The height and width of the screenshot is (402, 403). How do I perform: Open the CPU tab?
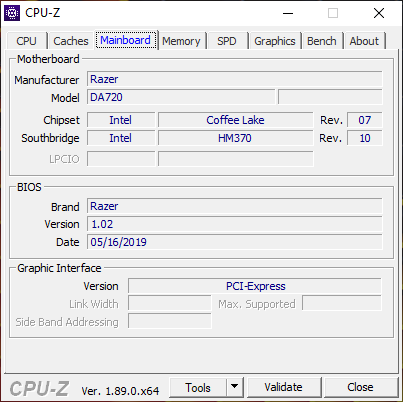(x=26, y=41)
